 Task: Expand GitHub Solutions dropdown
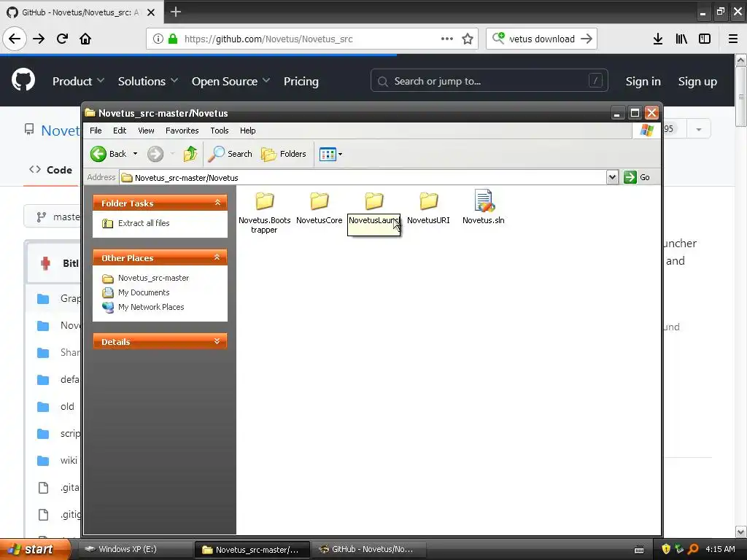point(147,82)
